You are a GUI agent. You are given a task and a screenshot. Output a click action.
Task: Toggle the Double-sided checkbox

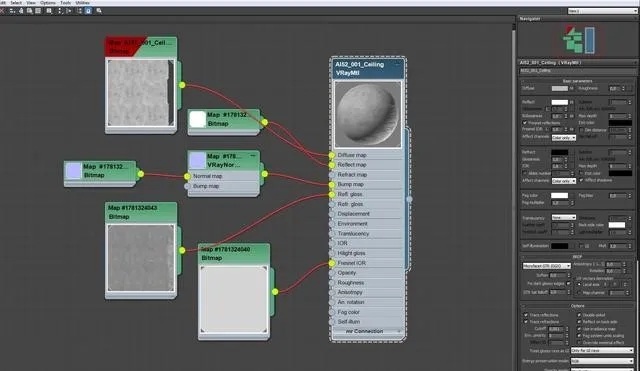pos(579,315)
